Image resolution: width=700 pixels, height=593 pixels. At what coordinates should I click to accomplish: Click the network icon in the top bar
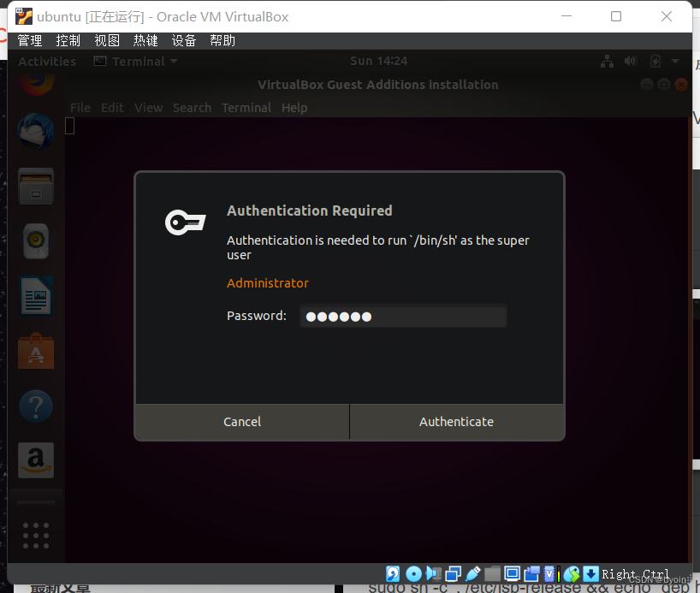click(607, 61)
